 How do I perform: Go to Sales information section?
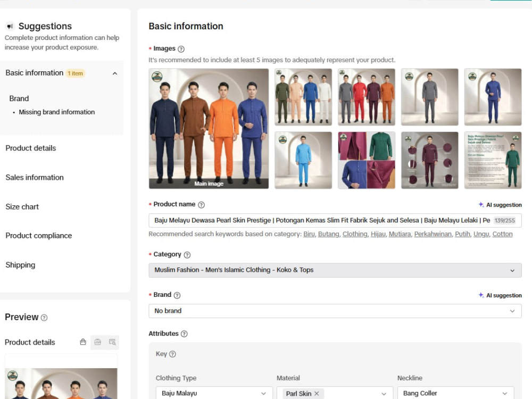(34, 178)
